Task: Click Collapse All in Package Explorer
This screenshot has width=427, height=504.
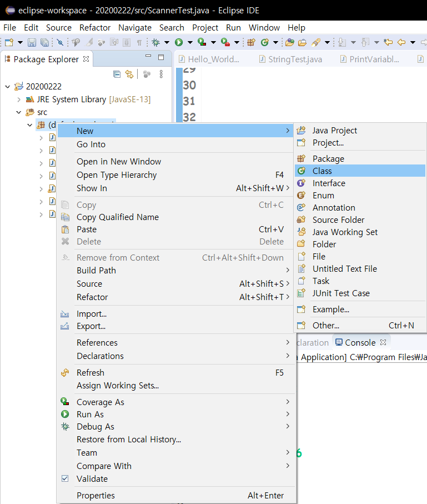Action: coord(117,74)
